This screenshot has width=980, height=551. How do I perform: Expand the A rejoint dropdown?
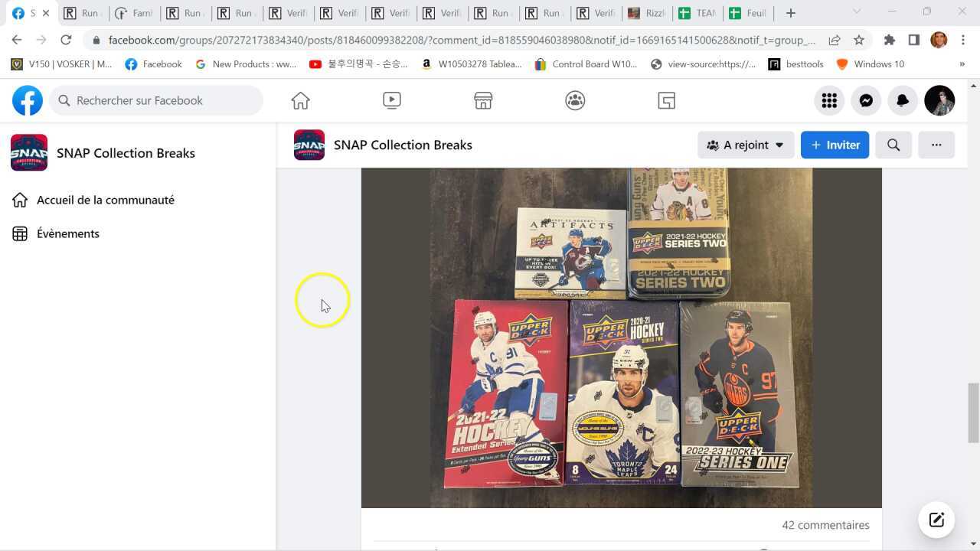coord(746,145)
